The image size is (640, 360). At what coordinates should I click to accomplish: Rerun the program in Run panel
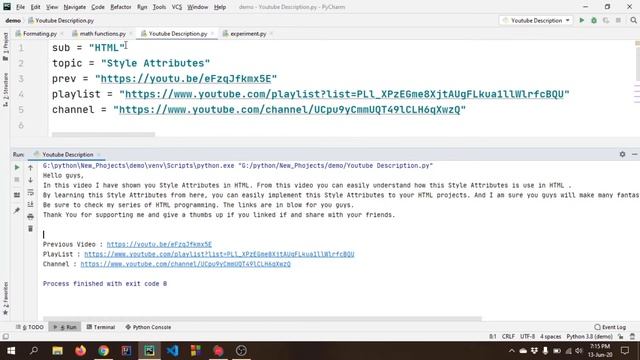(17, 167)
